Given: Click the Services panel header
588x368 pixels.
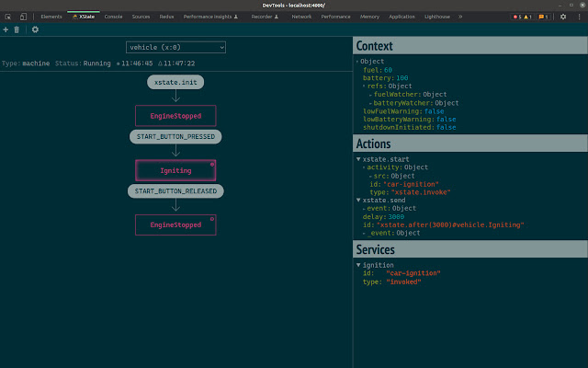Looking at the screenshot, I should (x=470, y=249).
